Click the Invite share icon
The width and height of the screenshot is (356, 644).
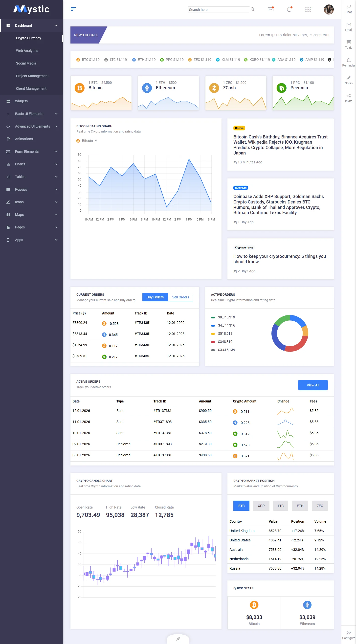tap(349, 98)
